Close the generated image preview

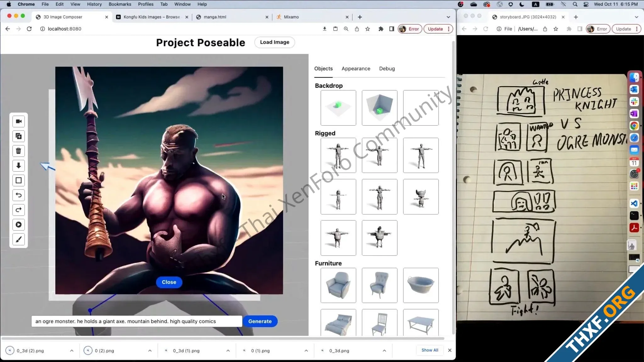click(x=169, y=282)
